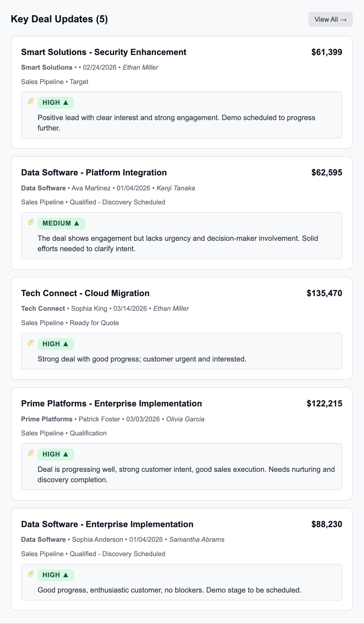364x624 pixels.
Task: Click HIGH badge on Smart Solutions deal
Action: (56, 103)
